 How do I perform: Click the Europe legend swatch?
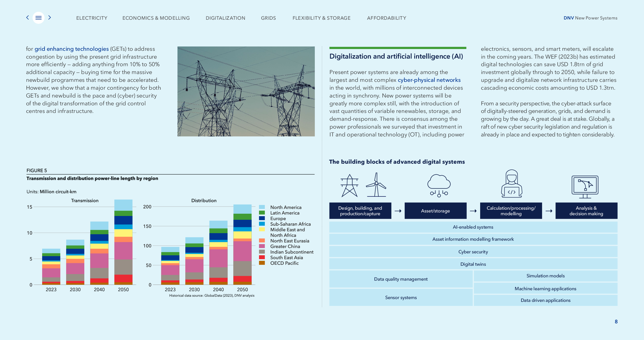(262, 218)
